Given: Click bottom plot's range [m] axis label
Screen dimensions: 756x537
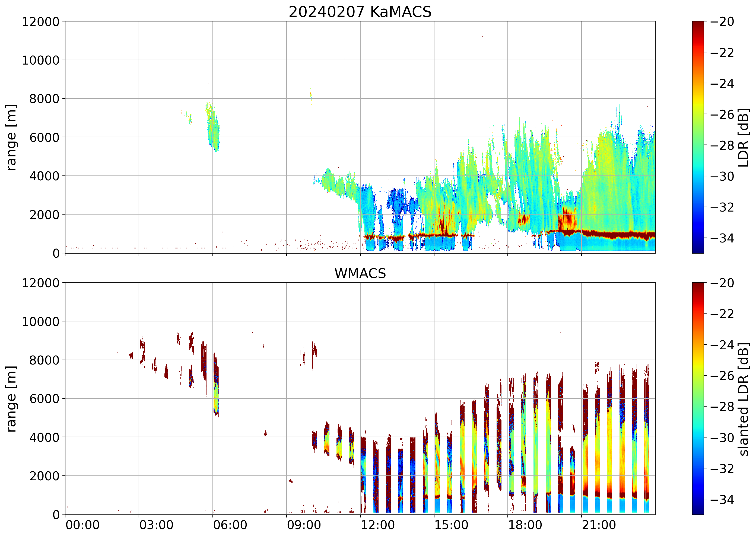Looking at the screenshot, I should point(11,398).
